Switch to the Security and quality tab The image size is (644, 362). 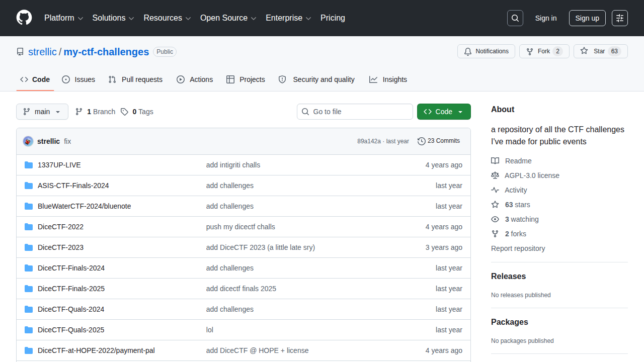pyautogui.click(x=316, y=79)
